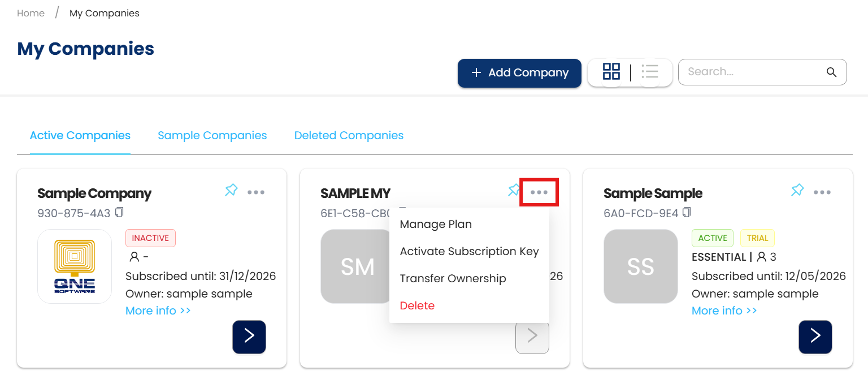Switch to the Deleted Companies tab
The height and width of the screenshot is (375, 868).
(349, 136)
